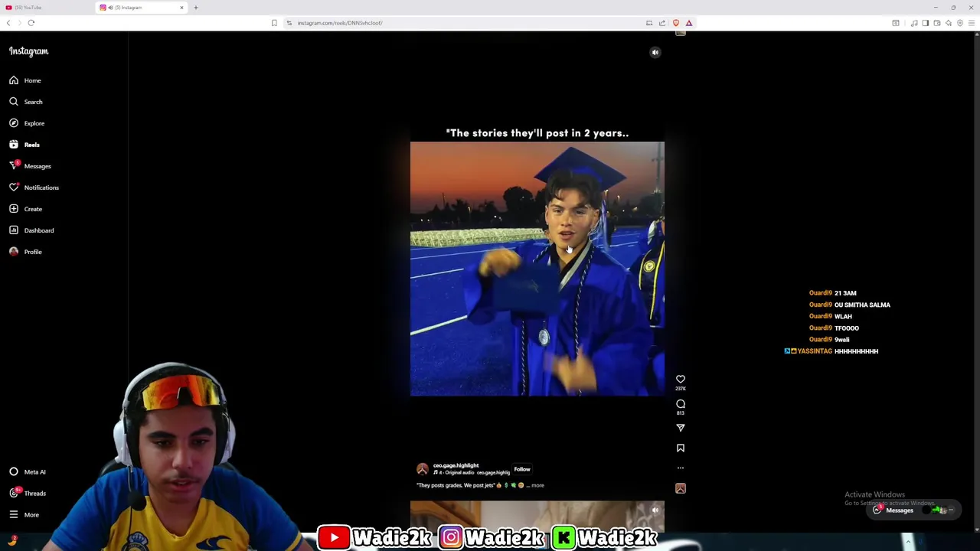Close the Instagram browser tab
The width and height of the screenshot is (980, 551).
click(181, 8)
